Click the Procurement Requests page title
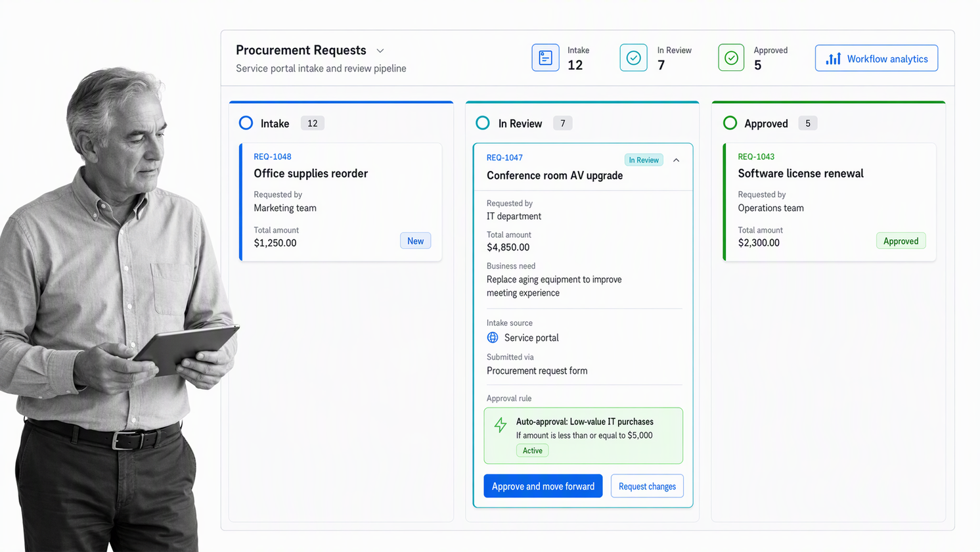Screen dimensions: 980x552 point(301,50)
